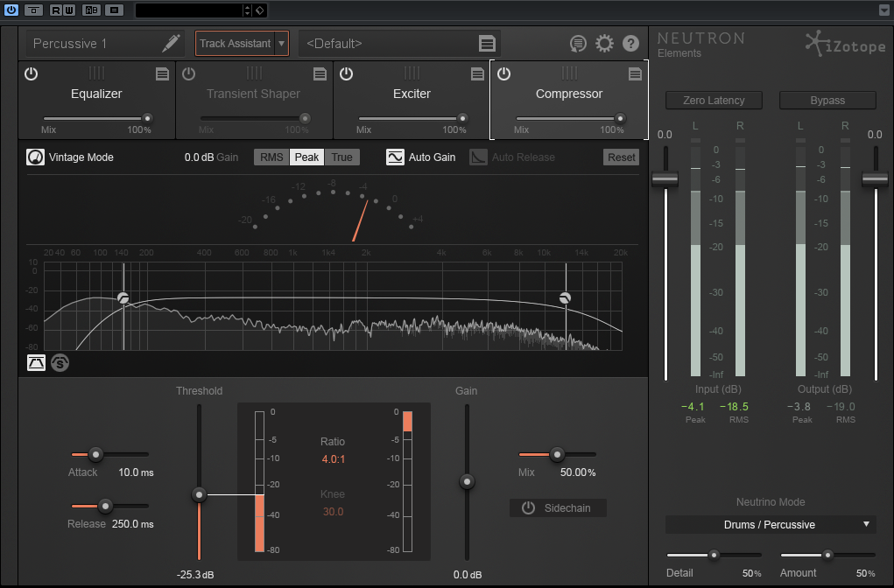Viewport: 894px width, 588px height.
Task: Click the low crossover band handle
Action: (123, 298)
